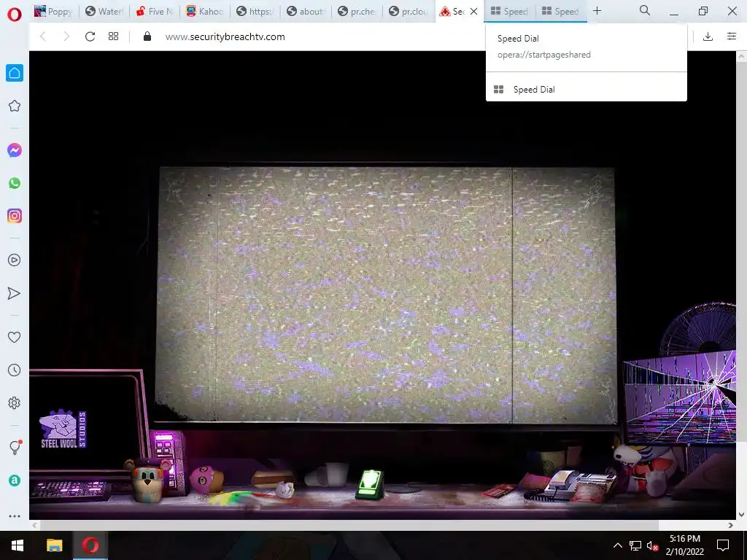Switch to the https tab
The width and height of the screenshot is (747, 560).
(x=255, y=12)
